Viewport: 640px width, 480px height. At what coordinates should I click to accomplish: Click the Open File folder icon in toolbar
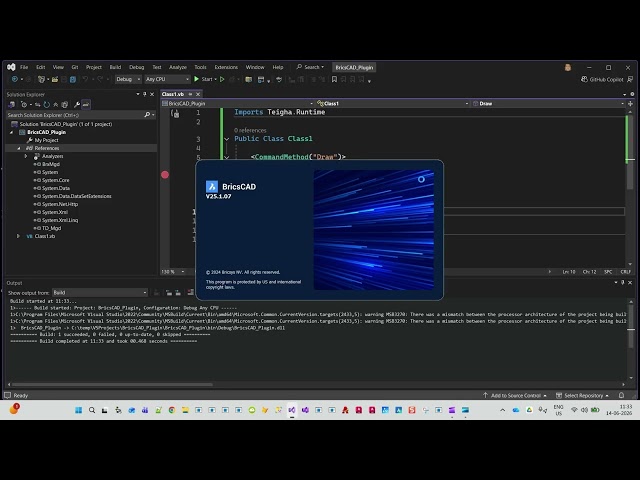(x=55, y=79)
